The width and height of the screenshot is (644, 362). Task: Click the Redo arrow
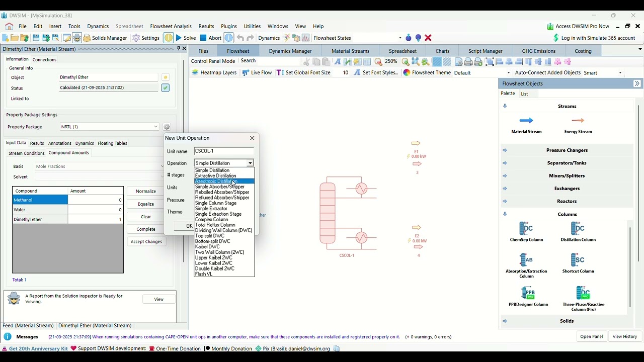[x=250, y=38]
